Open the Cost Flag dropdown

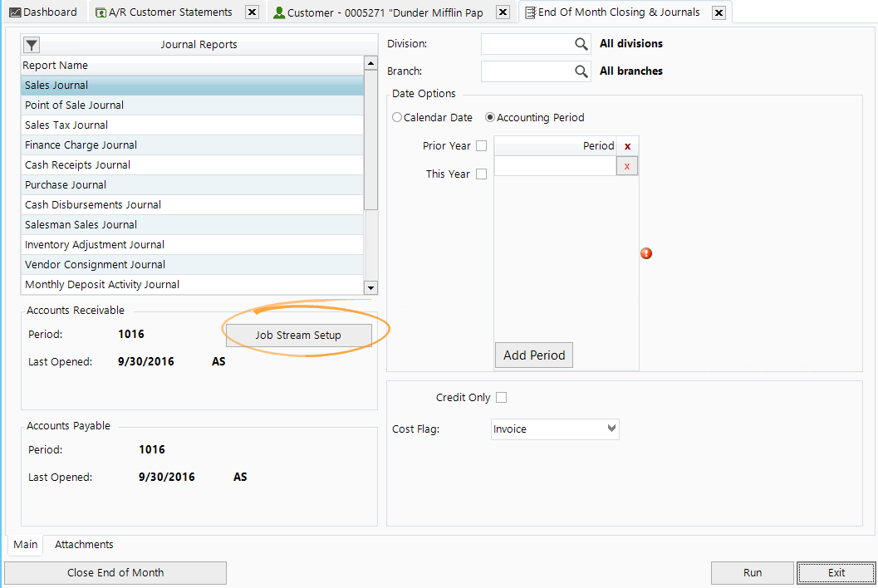[x=611, y=429]
